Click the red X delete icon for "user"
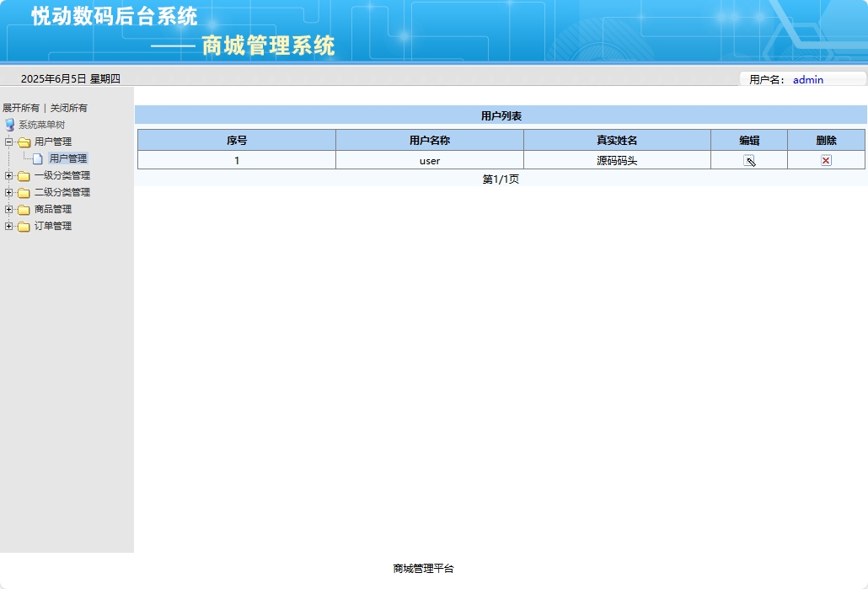The width and height of the screenshot is (868, 589). [x=827, y=160]
